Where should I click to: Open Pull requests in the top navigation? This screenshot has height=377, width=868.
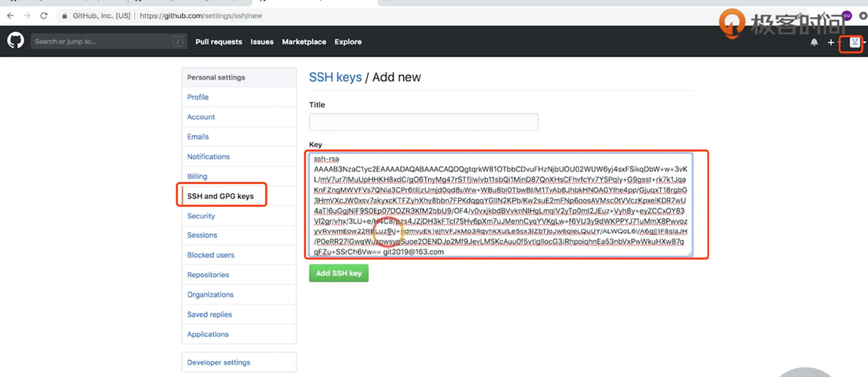coord(218,42)
